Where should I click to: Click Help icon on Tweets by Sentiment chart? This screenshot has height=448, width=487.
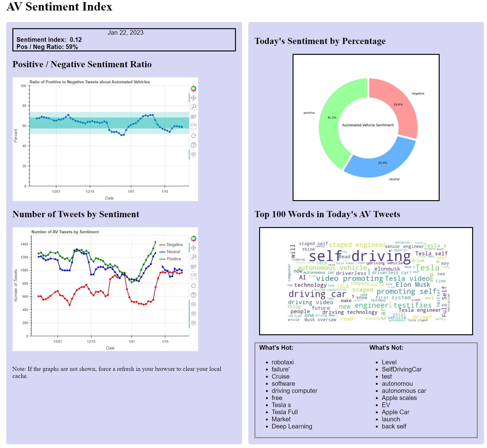[193, 295]
